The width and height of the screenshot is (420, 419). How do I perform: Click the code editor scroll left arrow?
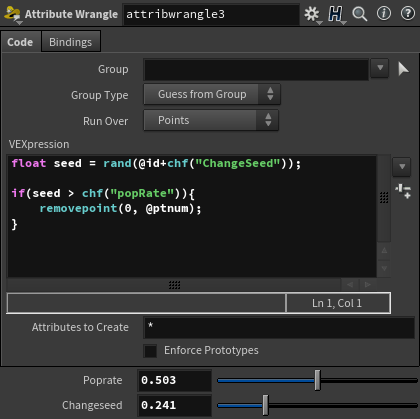[350, 284]
